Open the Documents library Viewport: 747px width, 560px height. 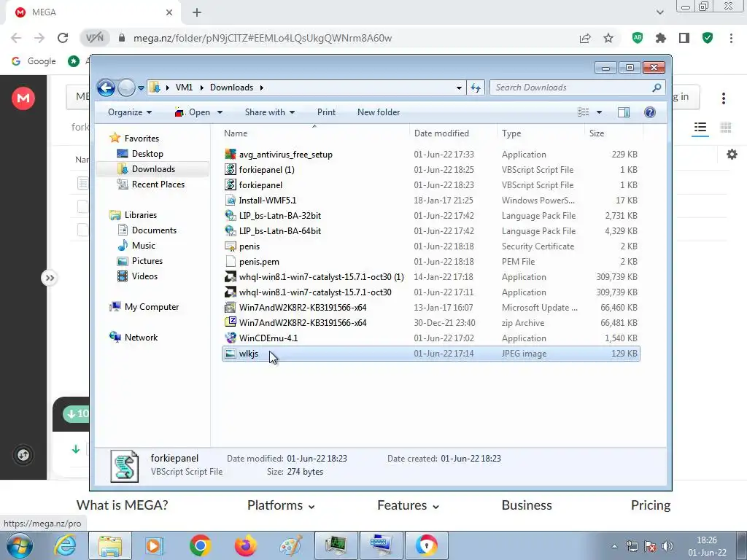[154, 230]
